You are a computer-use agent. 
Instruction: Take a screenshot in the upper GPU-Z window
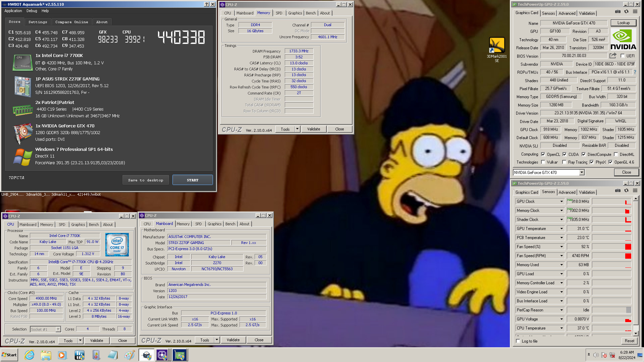pos(618,12)
